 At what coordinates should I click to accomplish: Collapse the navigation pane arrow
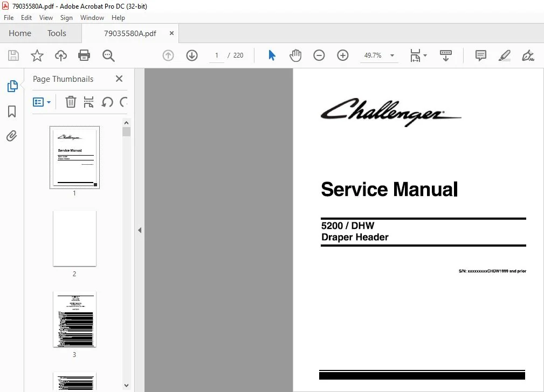point(140,230)
